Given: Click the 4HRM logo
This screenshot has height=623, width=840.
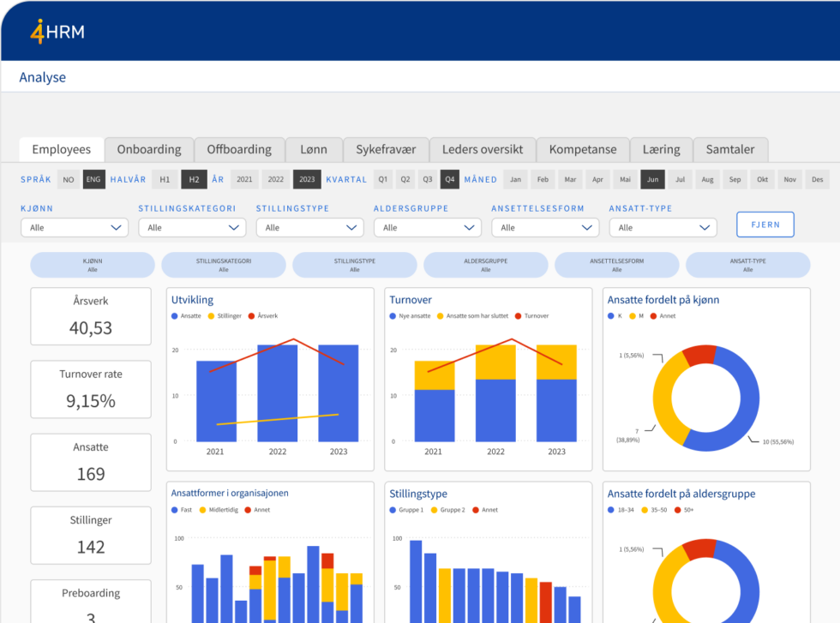Looking at the screenshot, I should [57, 32].
